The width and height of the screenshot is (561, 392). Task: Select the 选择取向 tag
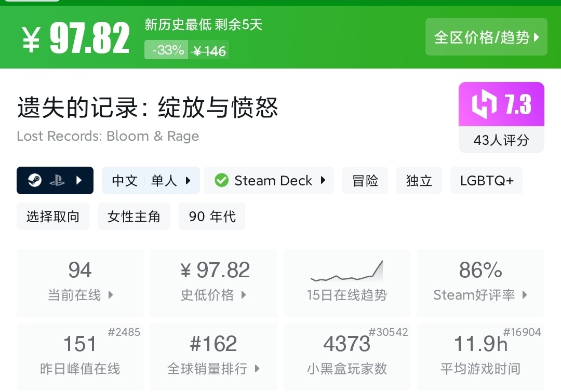click(53, 217)
